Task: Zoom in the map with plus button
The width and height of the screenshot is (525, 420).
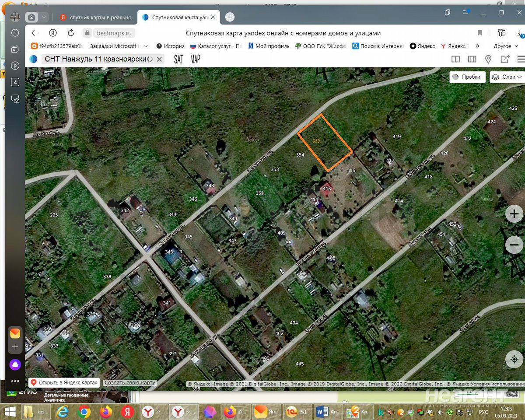Action: 514,214
